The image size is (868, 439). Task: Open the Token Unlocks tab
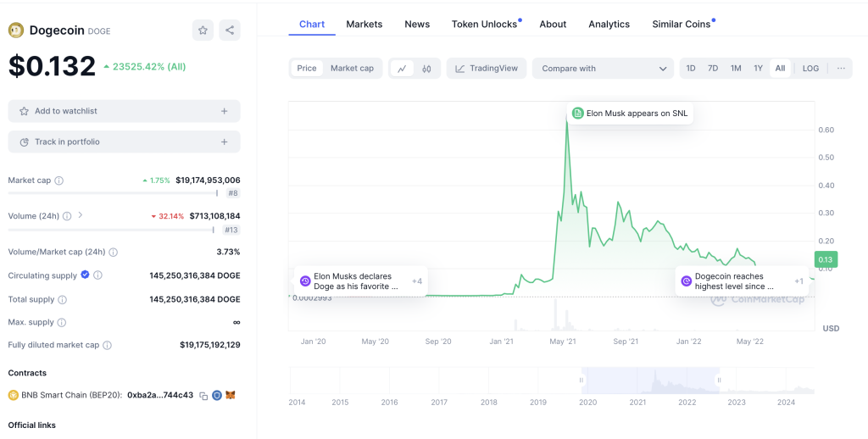484,24
